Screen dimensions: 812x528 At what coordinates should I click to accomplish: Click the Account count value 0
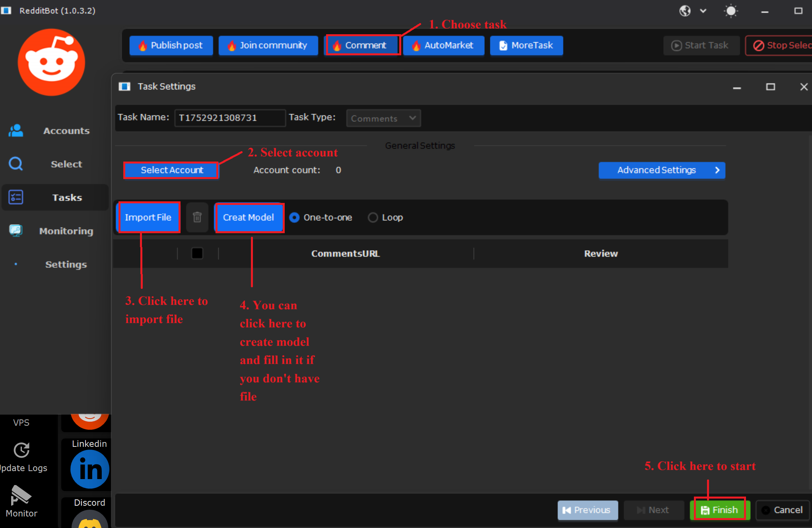point(338,170)
